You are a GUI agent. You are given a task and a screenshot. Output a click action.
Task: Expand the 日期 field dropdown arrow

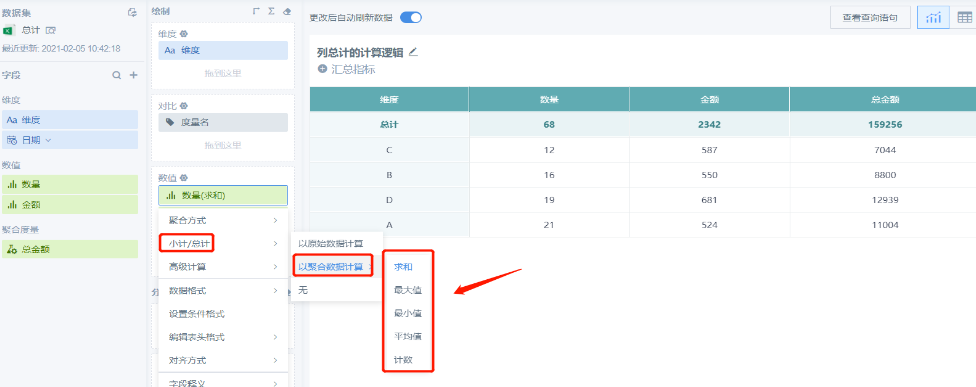49,141
